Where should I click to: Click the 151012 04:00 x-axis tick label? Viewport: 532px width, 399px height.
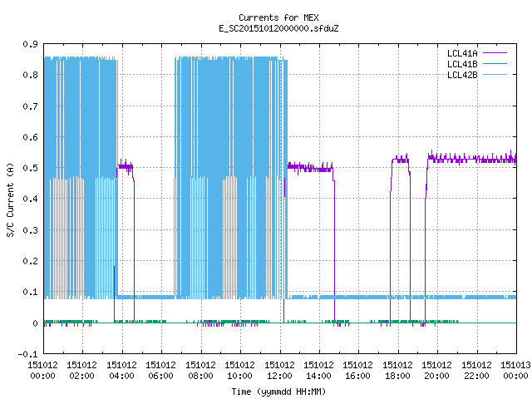pyautogui.click(x=121, y=371)
